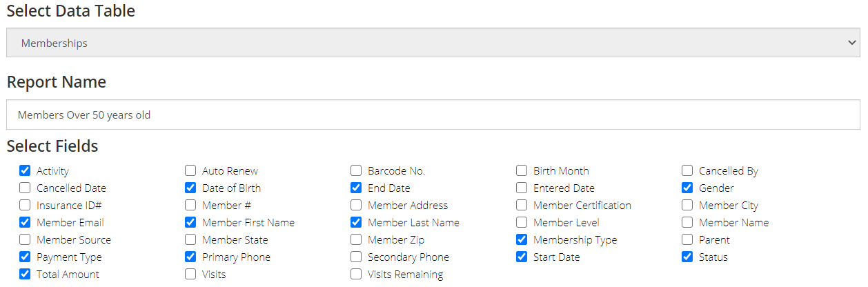Screen dimensions: 868x287
Task: Deselect the Status field checkbox
Action: 687,257
